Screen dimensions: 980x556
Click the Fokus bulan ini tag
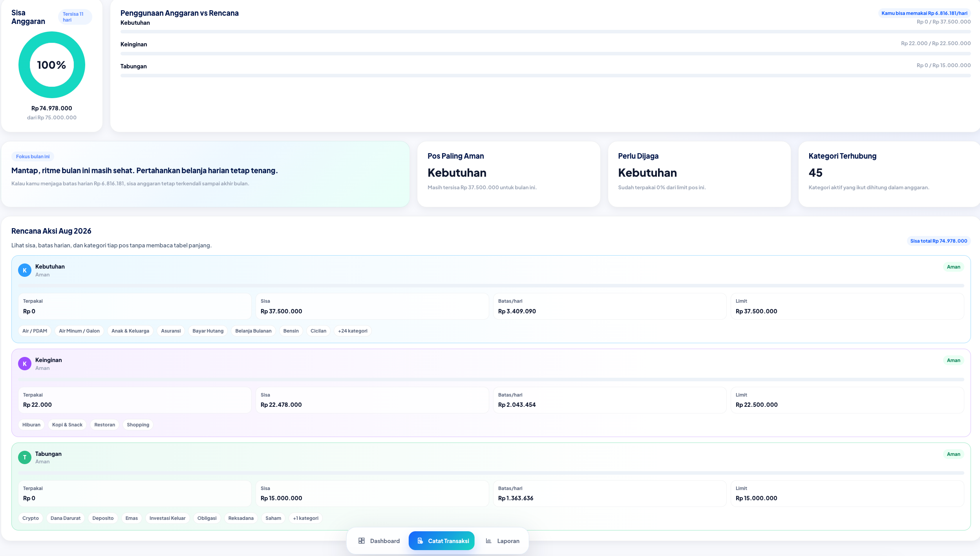click(x=33, y=157)
